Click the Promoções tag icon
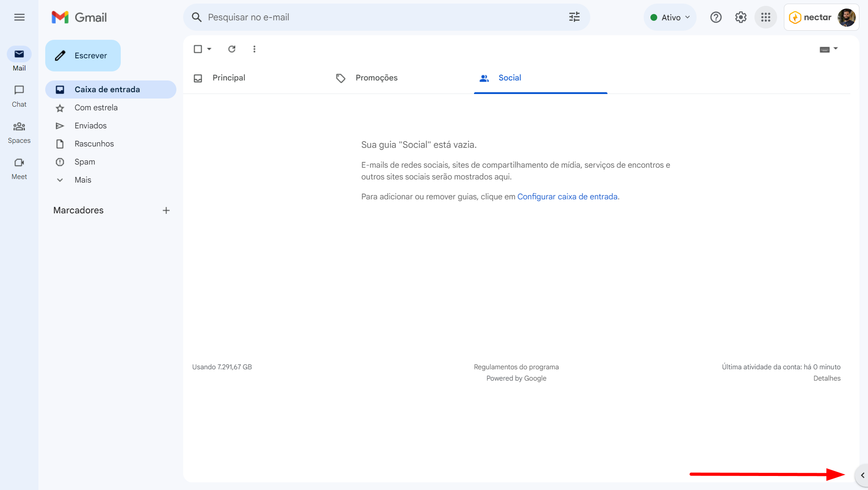 click(341, 78)
